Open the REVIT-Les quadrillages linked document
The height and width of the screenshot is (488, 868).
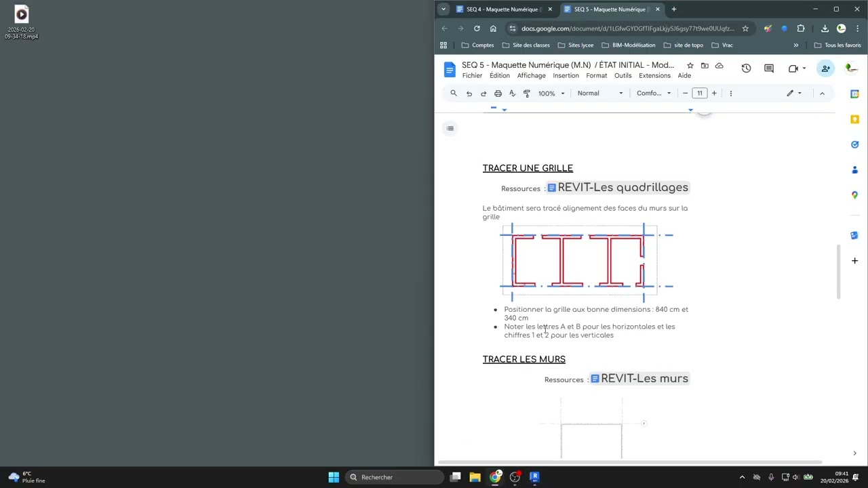618,188
